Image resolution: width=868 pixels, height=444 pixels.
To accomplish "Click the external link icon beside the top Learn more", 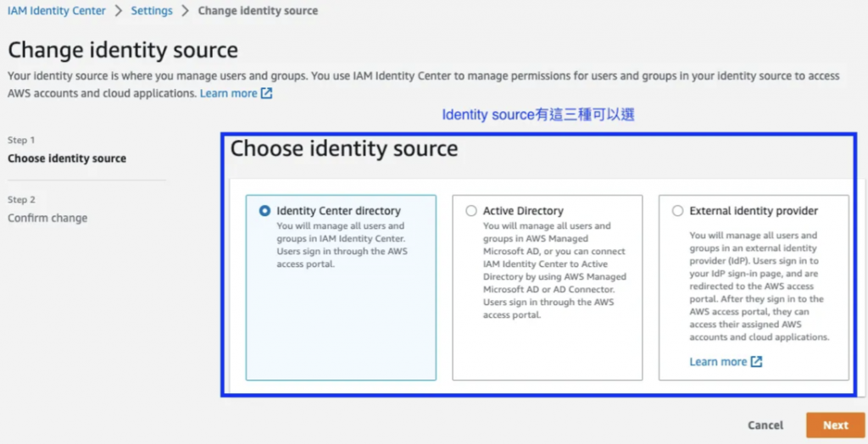I will [267, 93].
